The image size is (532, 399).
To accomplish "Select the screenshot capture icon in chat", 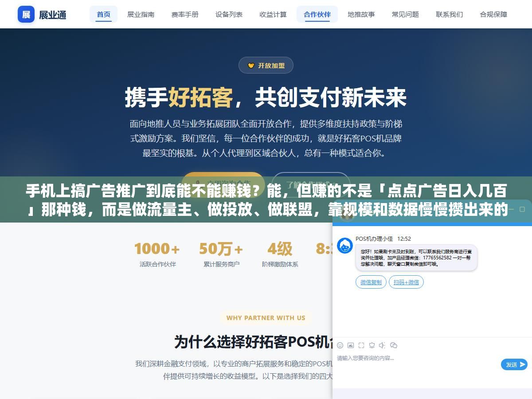I will 361,345.
